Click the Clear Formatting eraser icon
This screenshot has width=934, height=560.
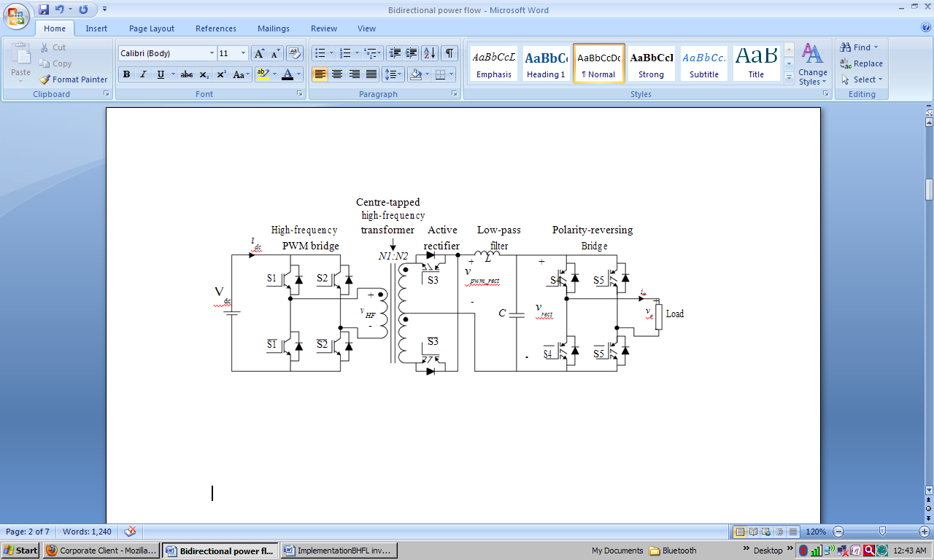295,53
